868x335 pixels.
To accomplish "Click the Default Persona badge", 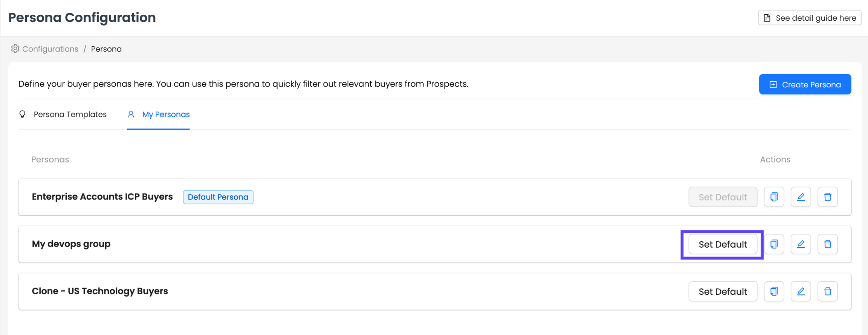I will click(x=218, y=197).
